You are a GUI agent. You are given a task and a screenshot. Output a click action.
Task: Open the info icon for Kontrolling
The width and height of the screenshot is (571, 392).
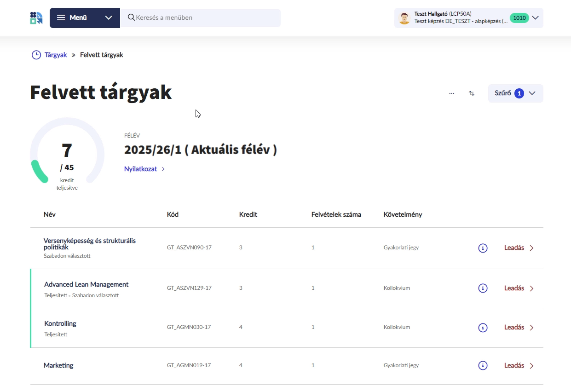483,327
